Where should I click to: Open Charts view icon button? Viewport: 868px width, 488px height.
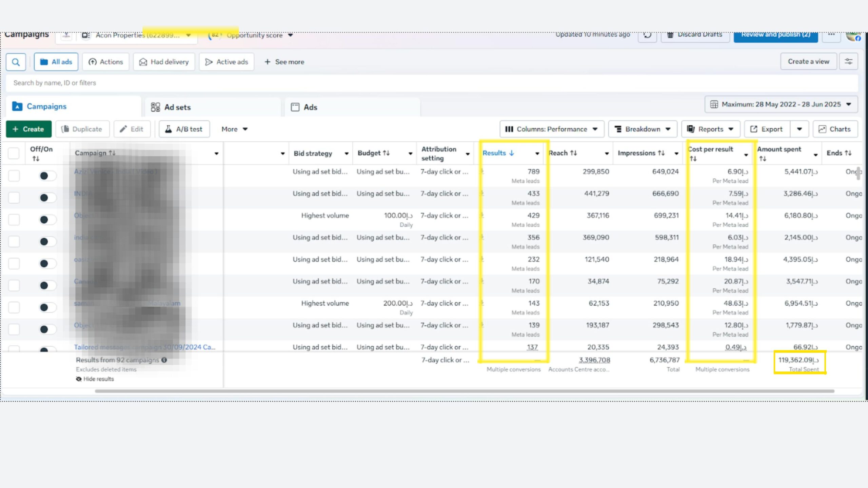[835, 129]
